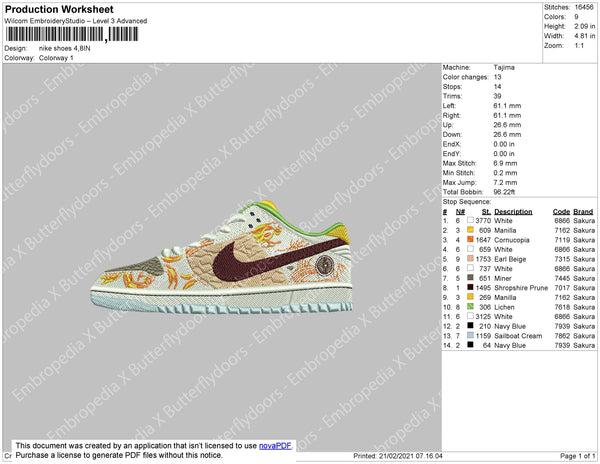
Task: Click the Max Jump value 7.2 mm
Action: pyautogui.click(x=505, y=182)
